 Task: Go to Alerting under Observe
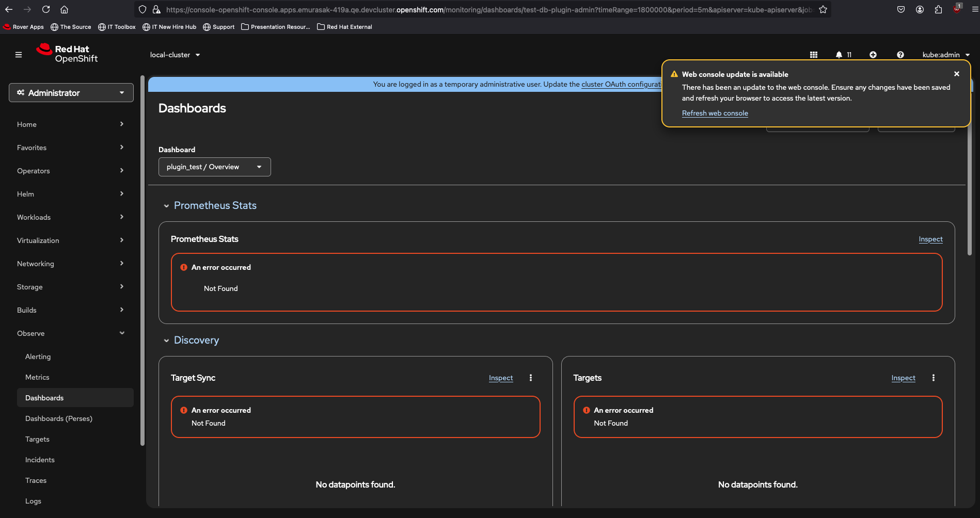click(38, 357)
